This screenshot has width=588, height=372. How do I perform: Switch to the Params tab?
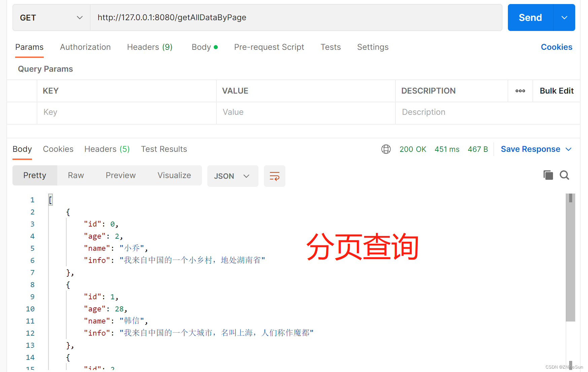(x=29, y=47)
